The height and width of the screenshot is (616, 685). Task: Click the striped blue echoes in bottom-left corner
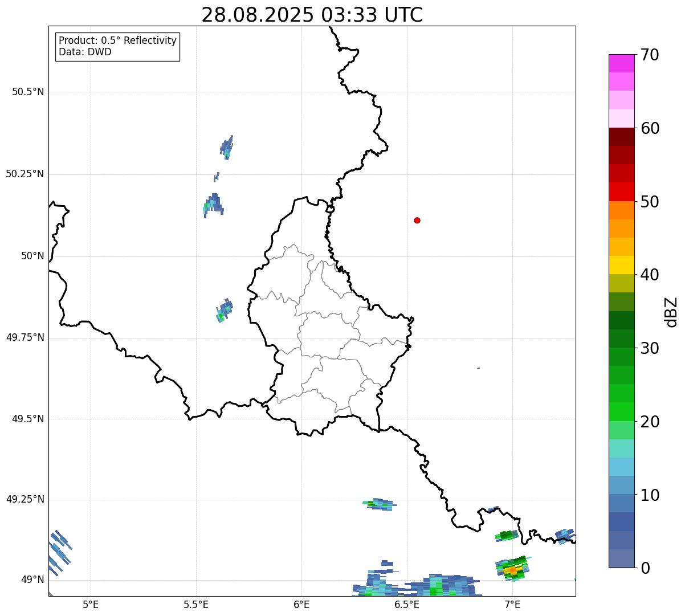58,549
